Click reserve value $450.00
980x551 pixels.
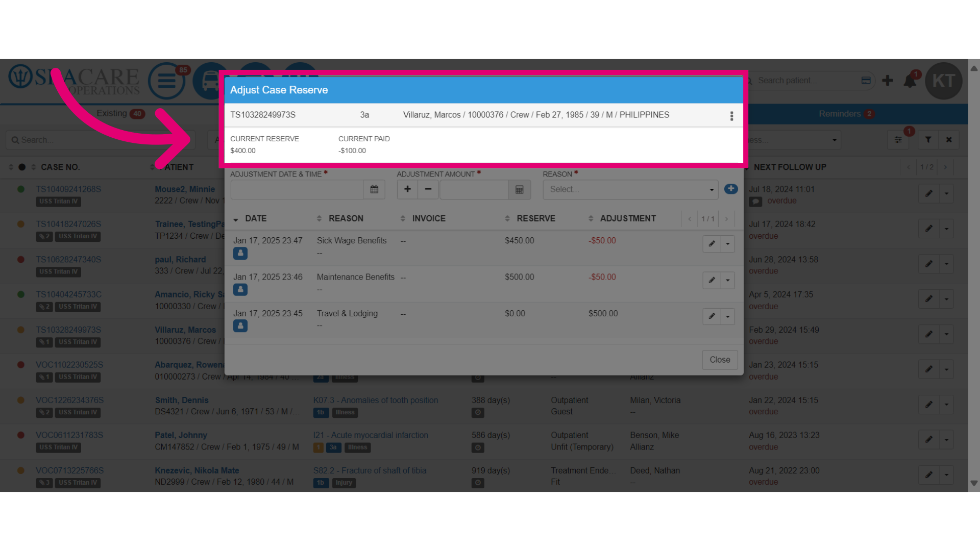(x=520, y=240)
